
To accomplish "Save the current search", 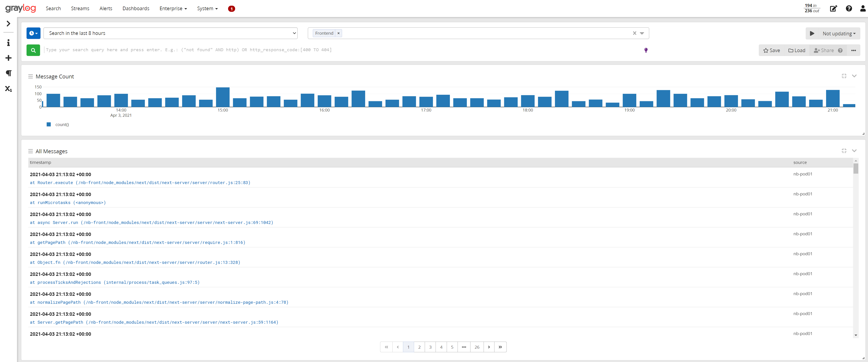I will point(772,50).
